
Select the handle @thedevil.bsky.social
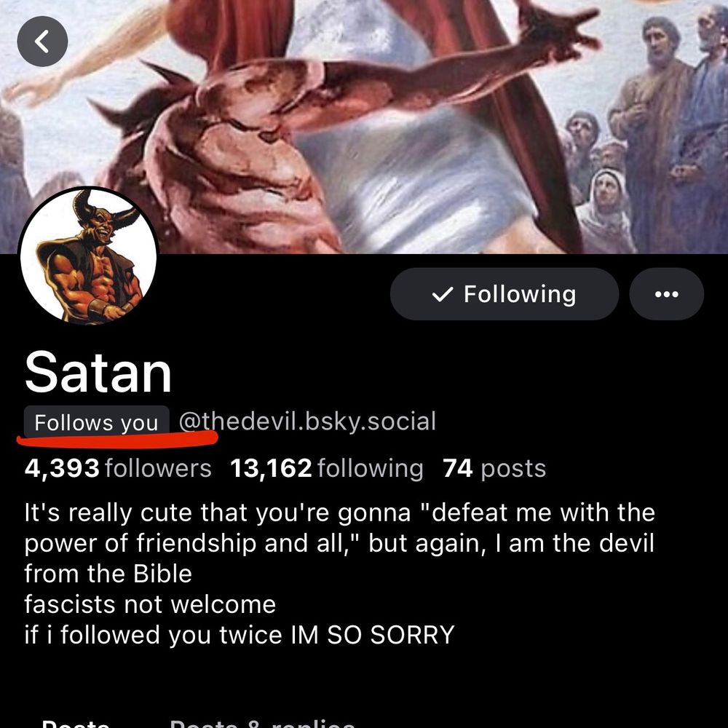click(x=306, y=421)
